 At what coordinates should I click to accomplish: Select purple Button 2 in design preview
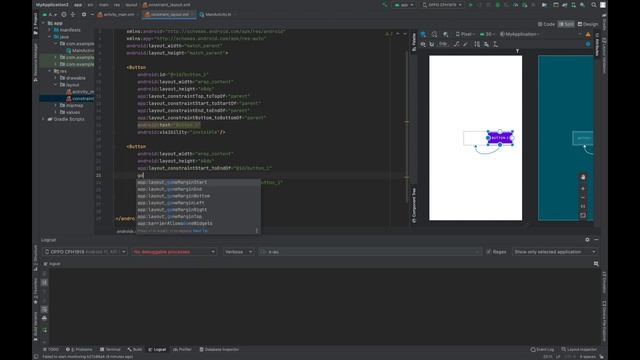(x=500, y=138)
